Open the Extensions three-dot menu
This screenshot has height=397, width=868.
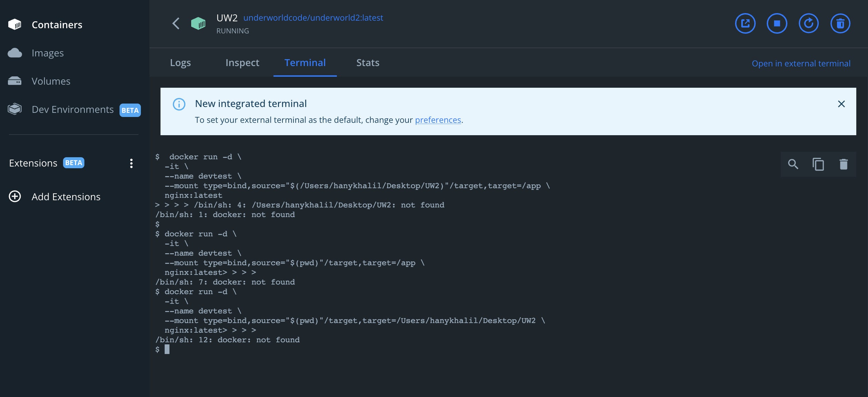pos(131,163)
